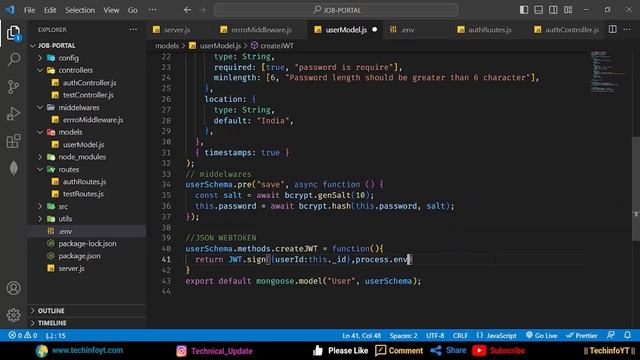The image size is (640, 360).
Task: Switch to the erroMiddleware.js tab
Action: coord(261,29)
